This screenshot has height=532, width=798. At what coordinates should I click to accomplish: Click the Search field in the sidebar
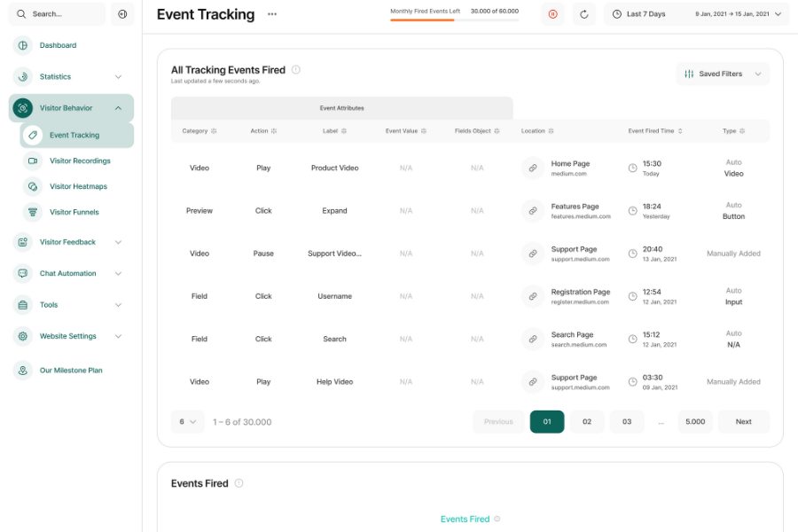tap(57, 14)
